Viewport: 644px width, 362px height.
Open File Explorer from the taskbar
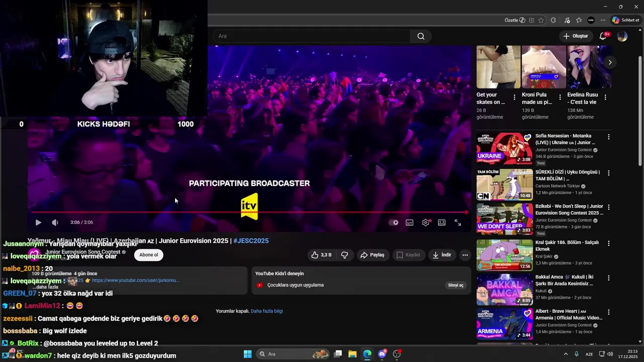coord(352,354)
